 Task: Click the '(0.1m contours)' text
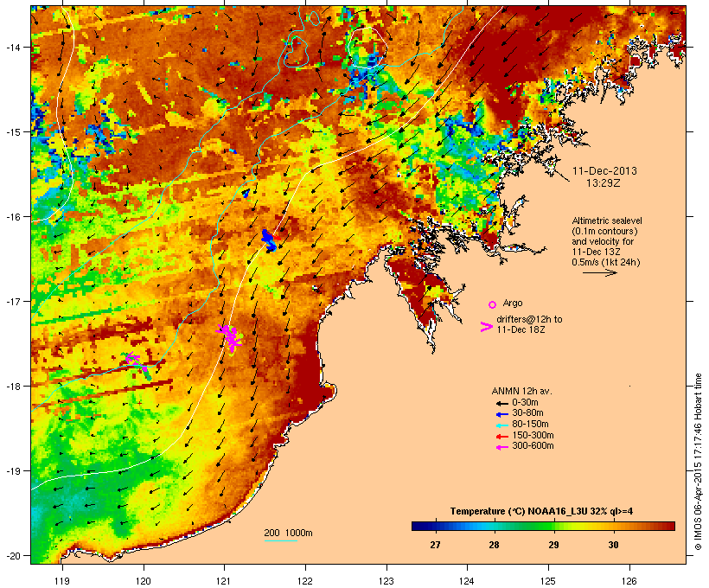pos(605,231)
